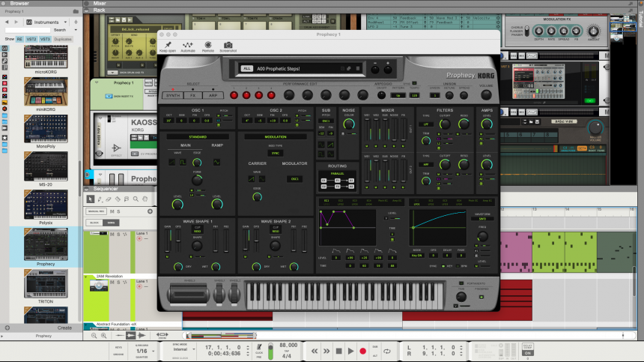Click the sequencer zoom out magnifier

tap(94, 336)
